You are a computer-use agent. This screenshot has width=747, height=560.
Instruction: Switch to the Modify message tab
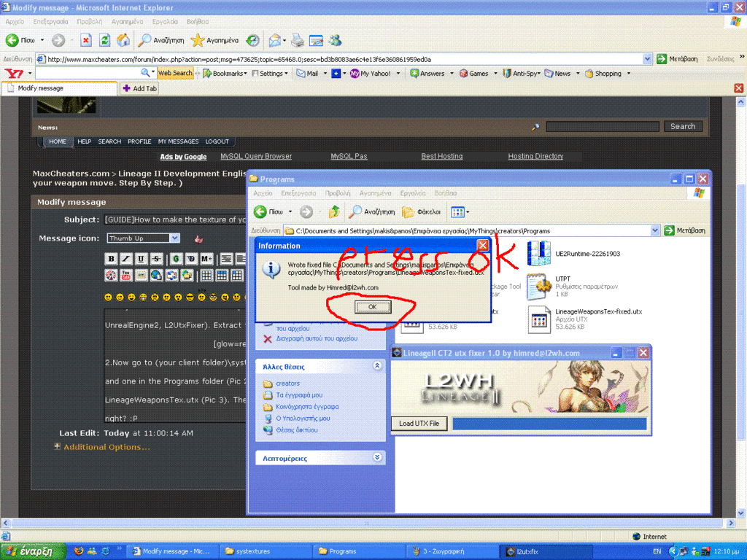coord(60,88)
